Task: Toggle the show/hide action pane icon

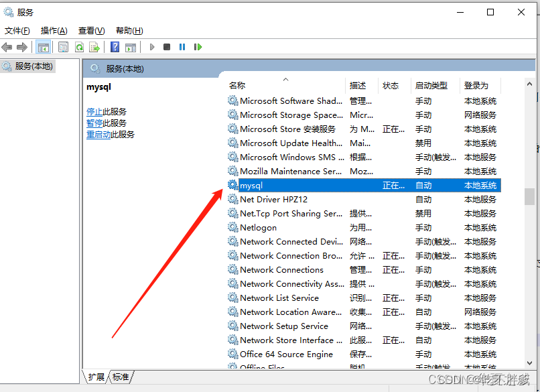Action: point(131,47)
